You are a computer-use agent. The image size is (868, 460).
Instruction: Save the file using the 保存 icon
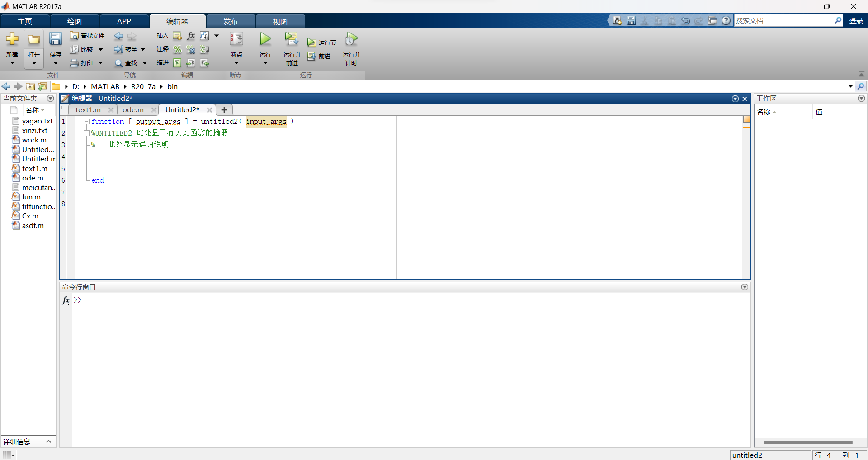coord(56,39)
